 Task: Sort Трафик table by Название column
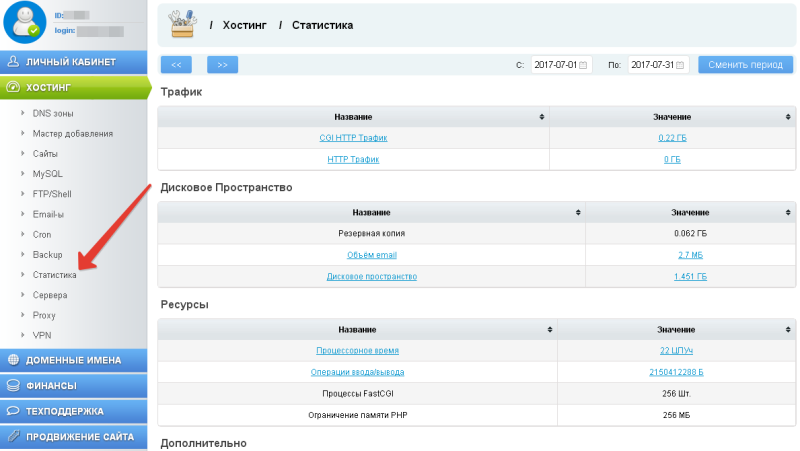(354, 117)
